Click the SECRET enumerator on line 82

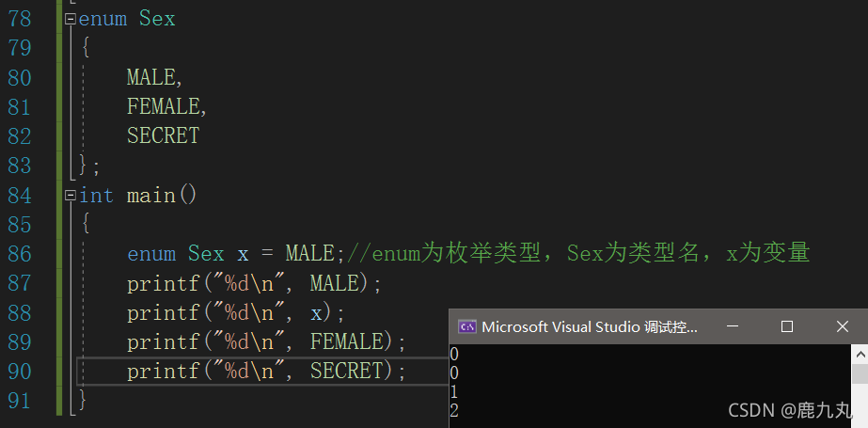point(163,136)
